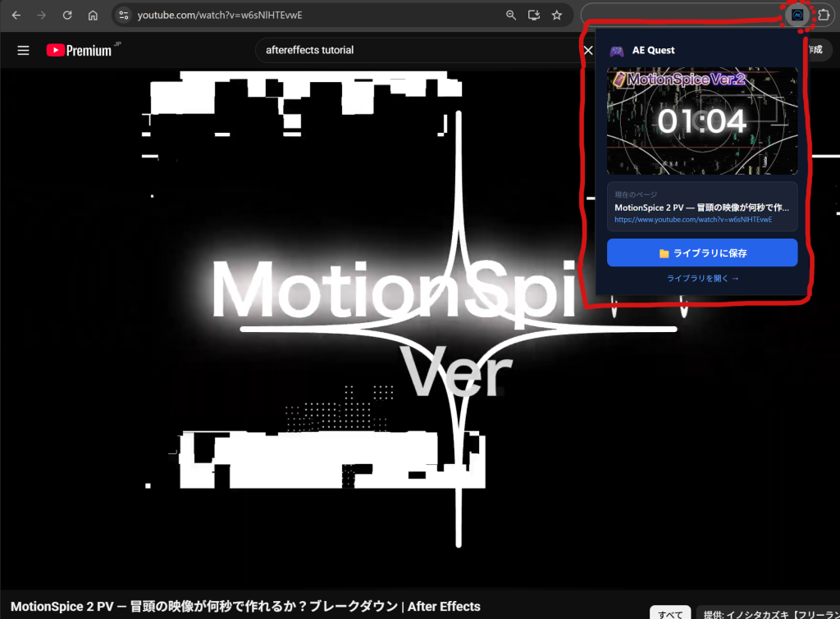Image resolution: width=840 pixels, height=619 pixels.
Task: Click the ライブラリに保存 button
Action: [702, 253]
